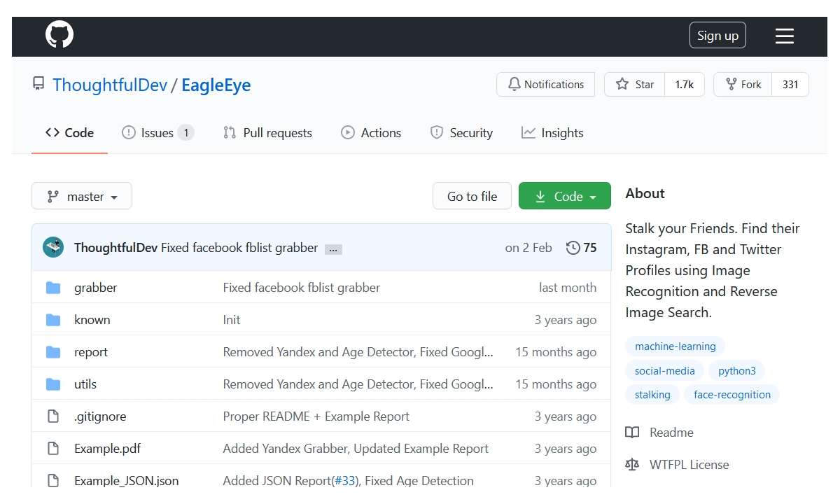Click the last month timestamp for grabber

[568, 288]
